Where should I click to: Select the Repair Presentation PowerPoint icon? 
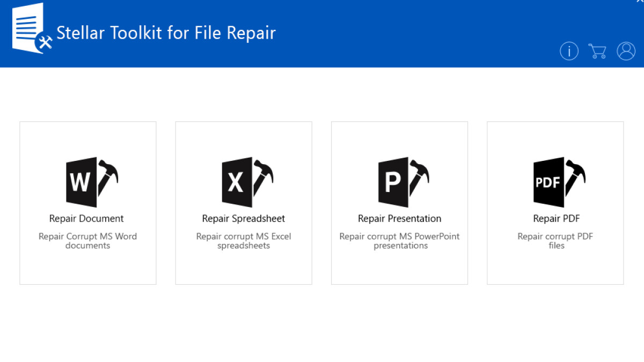[x=399, y=181]
